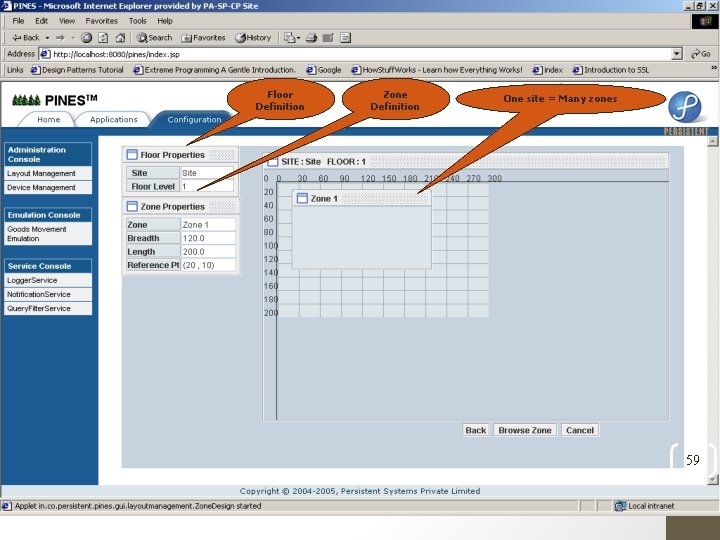The height and width of the screenshot is (540, 720).
Task: Click the Persistent logo icon
Action: 685,107
